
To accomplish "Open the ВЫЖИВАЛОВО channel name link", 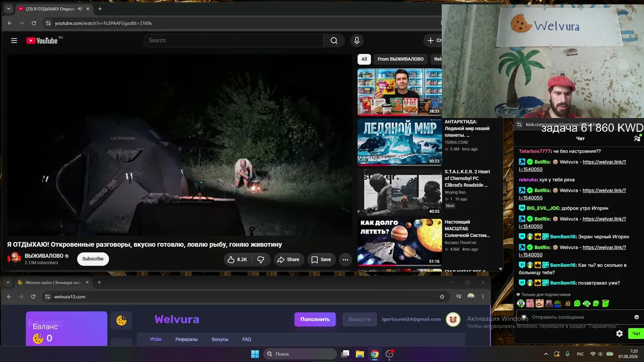I will (x=44, y=256).
